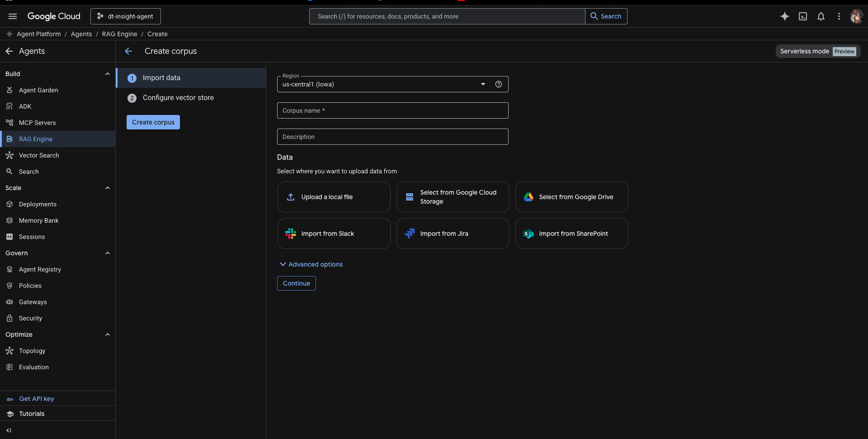Viewport: 868px width, 439px height.
Task: Open Tutorials in sidebar
Action: click(58, 414)
